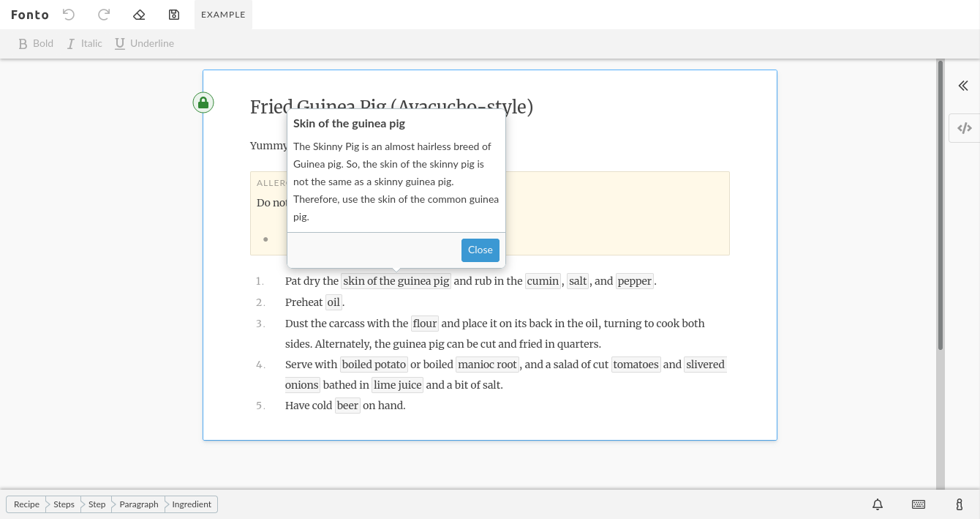Click the green lock icon
Screen dimensions: 980x519
tap(203, 102)
